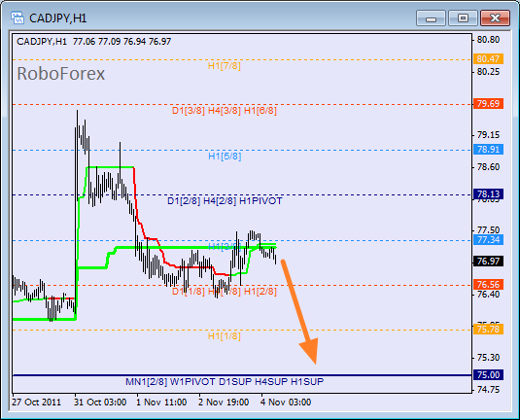Screen dimensions: 520x420
Task: Click the 4 Nov 03:00 time label
Action: (x=286, y=402)
